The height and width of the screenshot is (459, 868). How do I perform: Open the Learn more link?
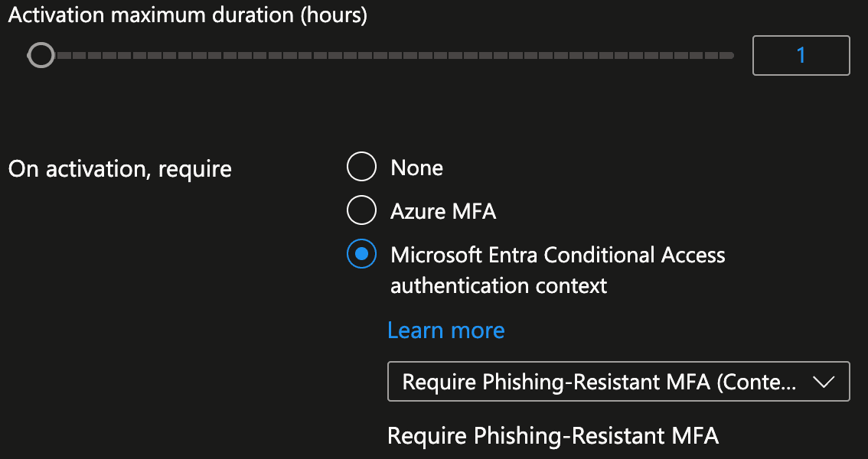446,330
